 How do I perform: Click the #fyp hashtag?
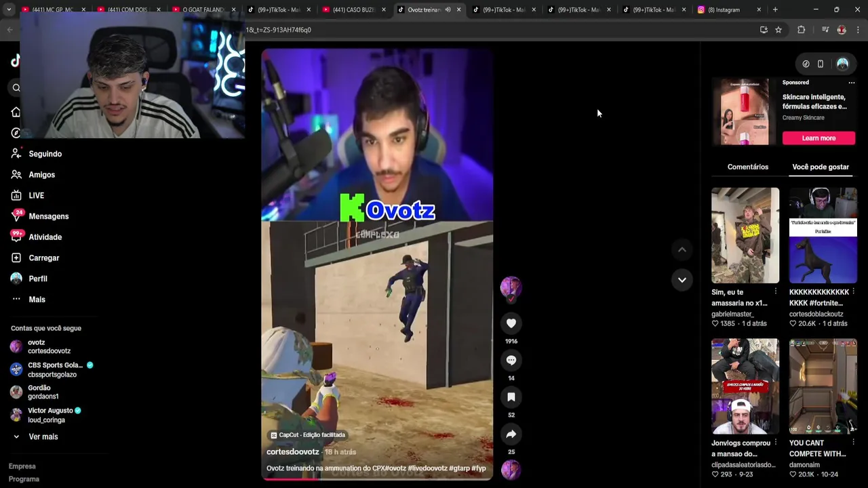pos(479,468)
